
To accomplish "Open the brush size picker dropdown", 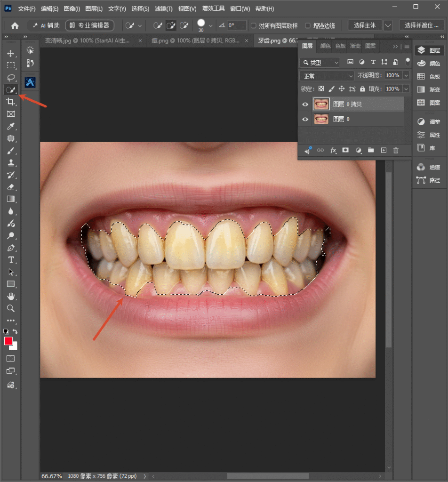I will 210,26.
